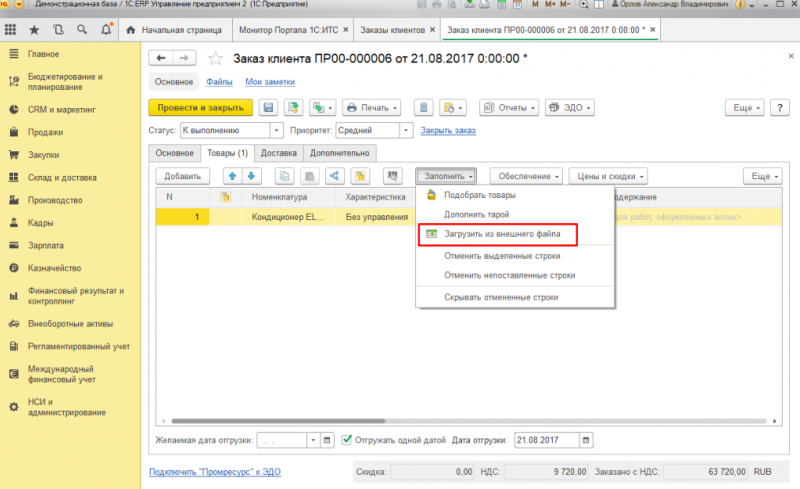
Task: Click the M+ memory button in title bar
Action: tap(550, 4)
